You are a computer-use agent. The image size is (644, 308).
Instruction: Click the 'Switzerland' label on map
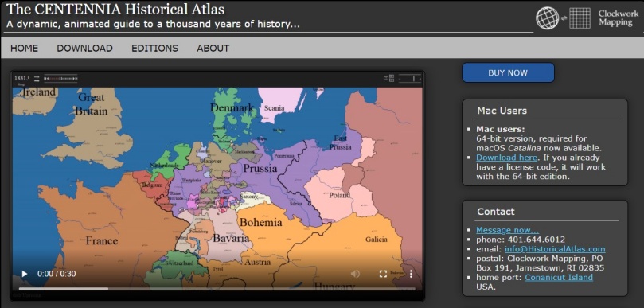pos(179,263)
